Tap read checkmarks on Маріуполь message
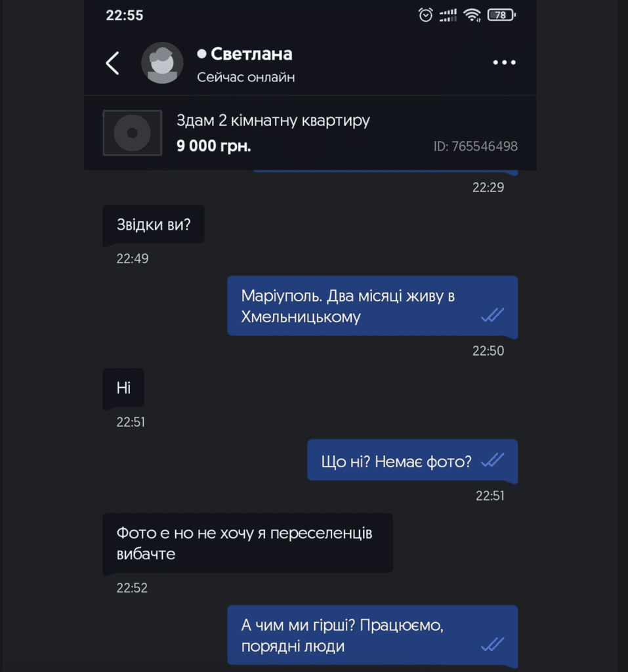 pos(492,316)
